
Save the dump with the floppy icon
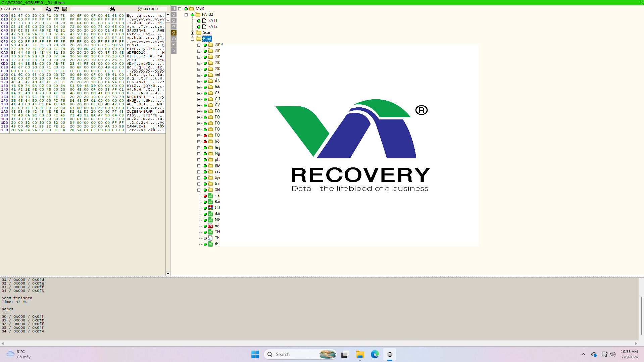tap(65, 9)
